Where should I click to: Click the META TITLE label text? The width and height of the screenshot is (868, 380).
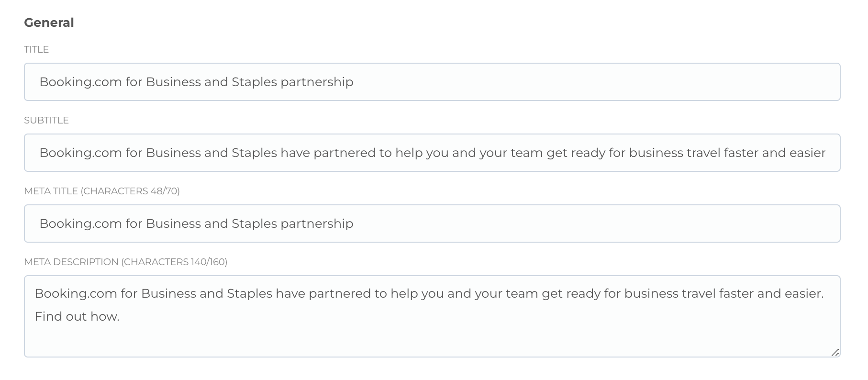coord(51,191)
